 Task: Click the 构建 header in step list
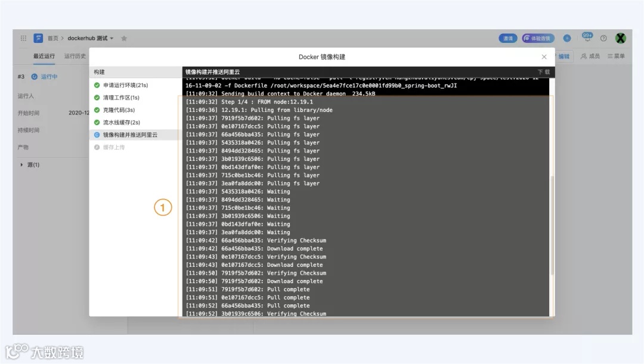[x=99, y=72]
